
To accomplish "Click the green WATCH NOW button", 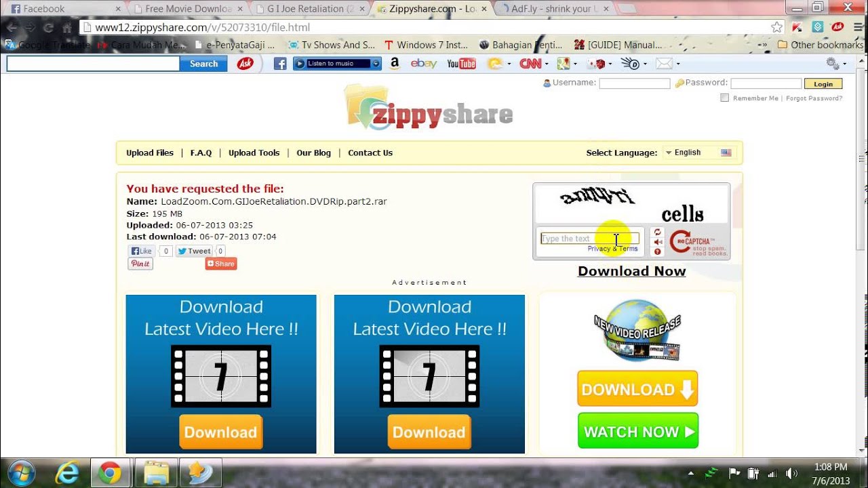I will [637, 431].
